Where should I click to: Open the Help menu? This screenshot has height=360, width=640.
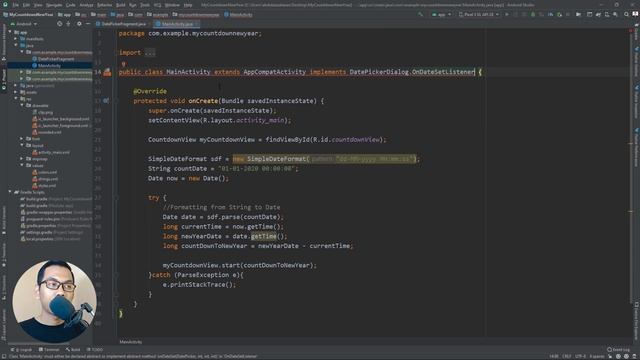click(188, 5)
